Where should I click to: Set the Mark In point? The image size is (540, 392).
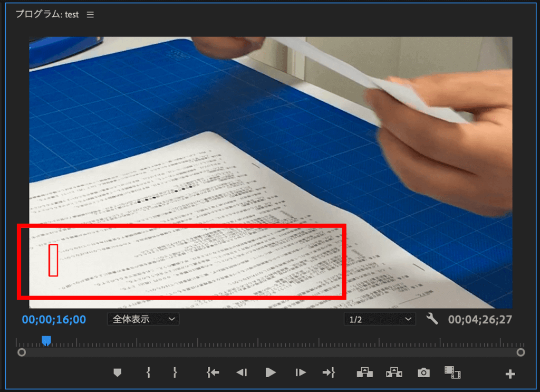pos(148,373)
